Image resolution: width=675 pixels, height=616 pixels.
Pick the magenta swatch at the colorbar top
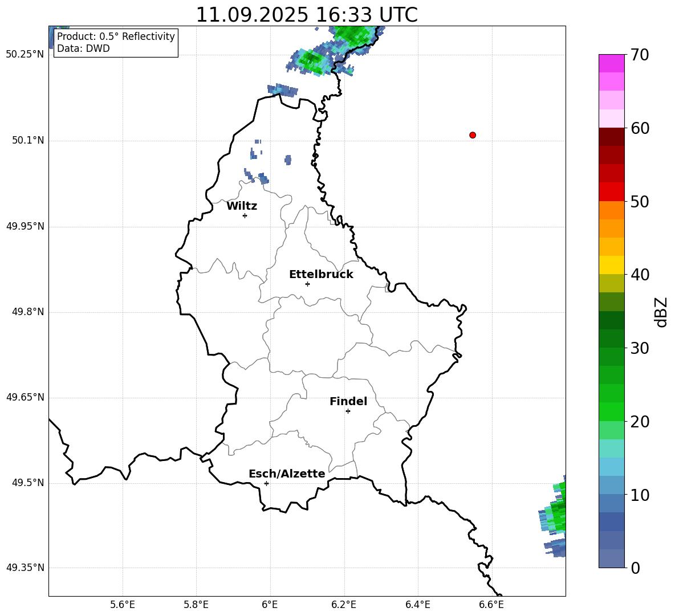pyautogui.click(x=611, y=63)
